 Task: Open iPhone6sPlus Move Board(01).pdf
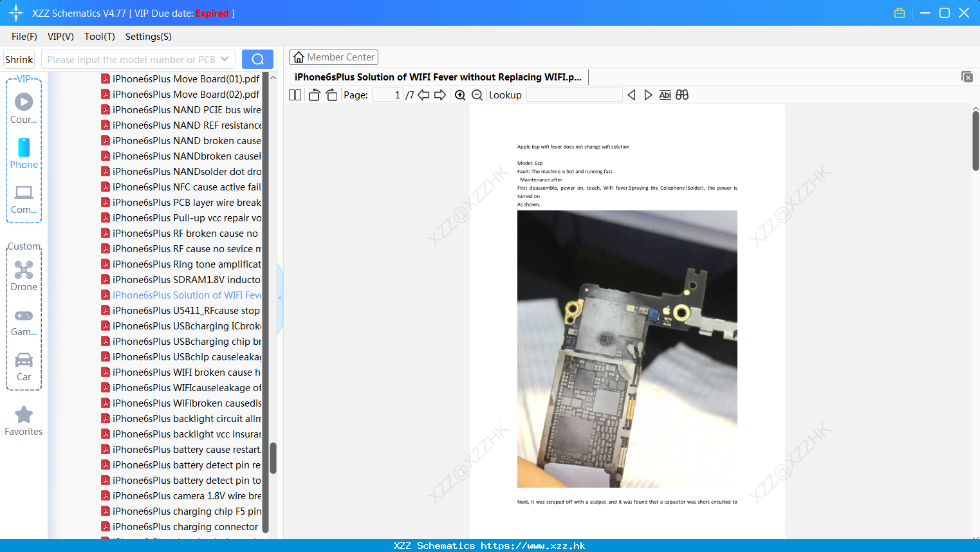tap(180, 79)
